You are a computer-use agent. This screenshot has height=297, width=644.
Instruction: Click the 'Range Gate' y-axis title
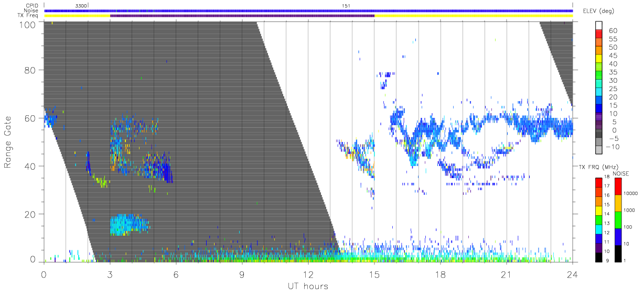point(8,142)
